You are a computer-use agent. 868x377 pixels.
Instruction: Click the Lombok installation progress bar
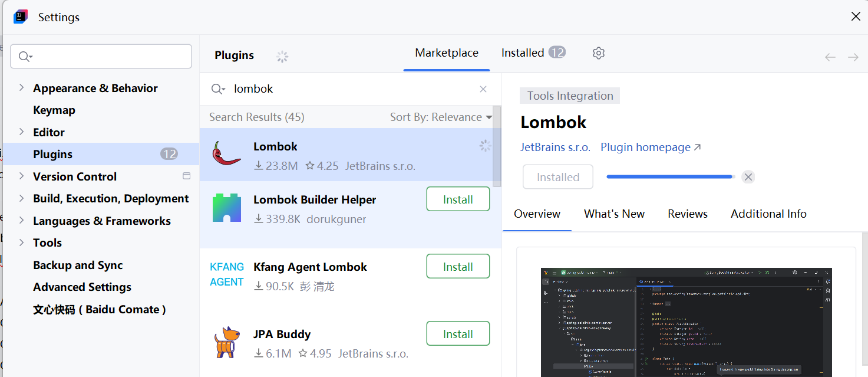coord(671,176)
